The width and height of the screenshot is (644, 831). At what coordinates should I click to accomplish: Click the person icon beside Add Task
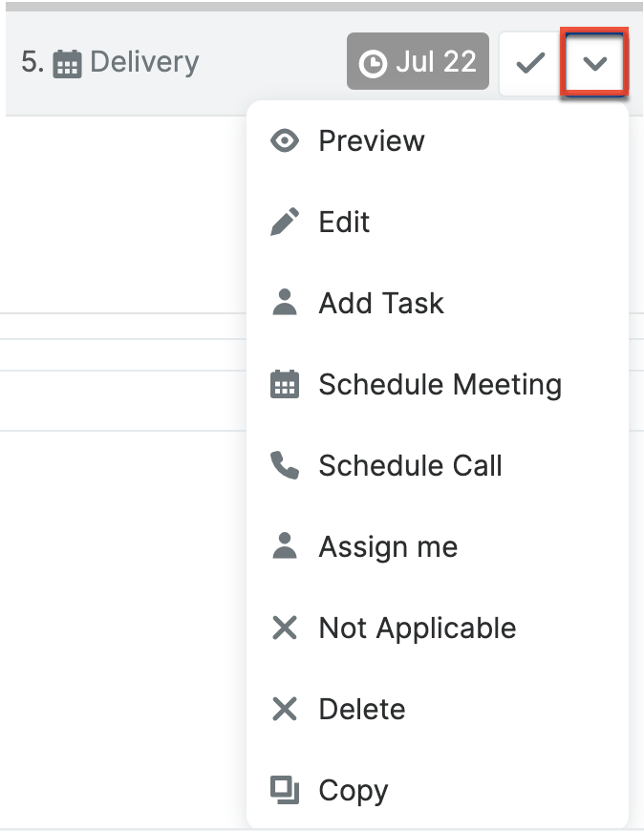coord(285,303)
